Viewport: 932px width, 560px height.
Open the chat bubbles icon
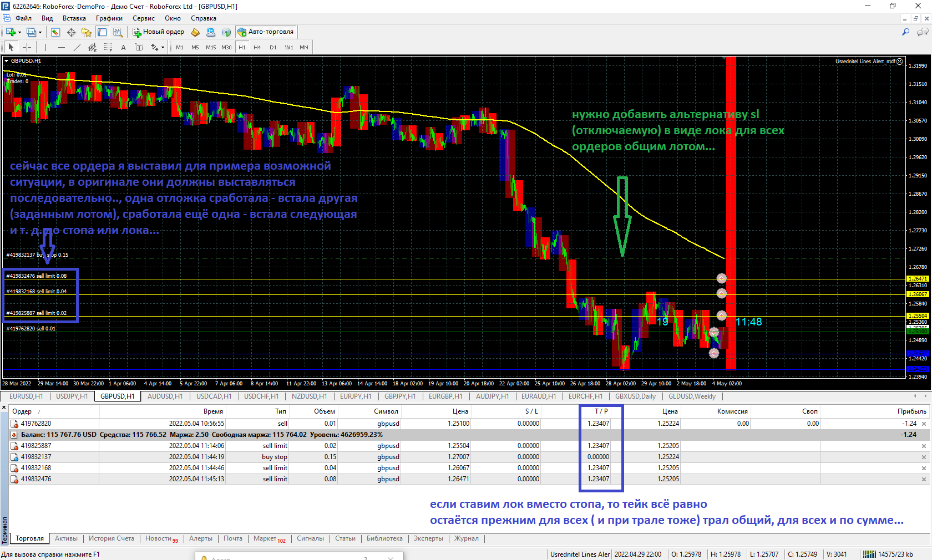click(923, 32)
